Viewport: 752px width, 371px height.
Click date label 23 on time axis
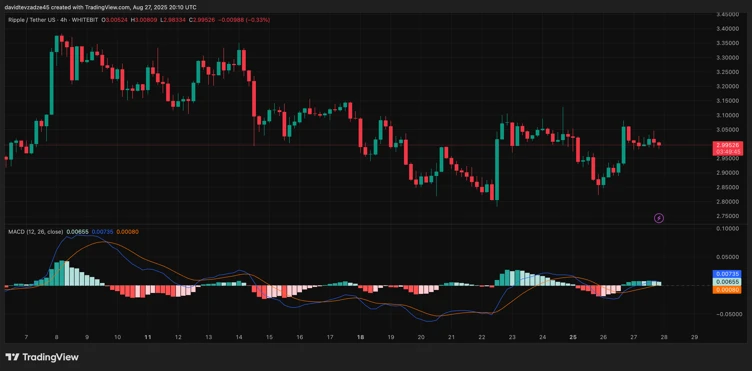[x=512, y=337]
